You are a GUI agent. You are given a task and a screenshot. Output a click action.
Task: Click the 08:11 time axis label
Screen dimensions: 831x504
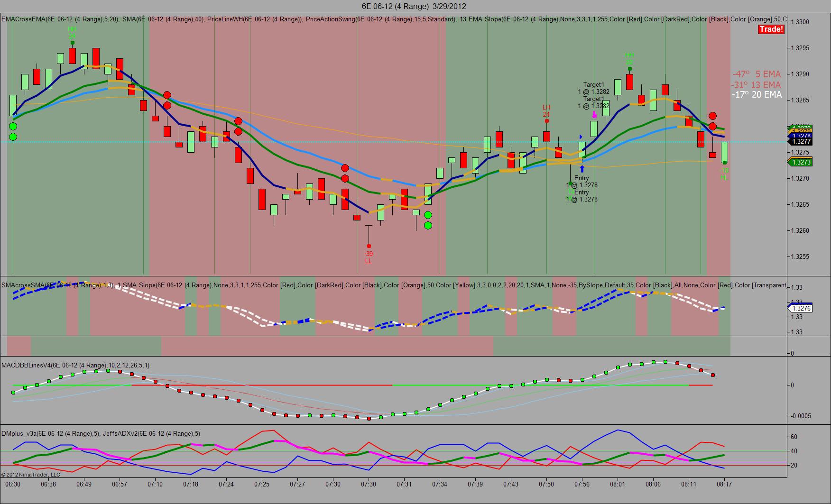tap(689, 484)
